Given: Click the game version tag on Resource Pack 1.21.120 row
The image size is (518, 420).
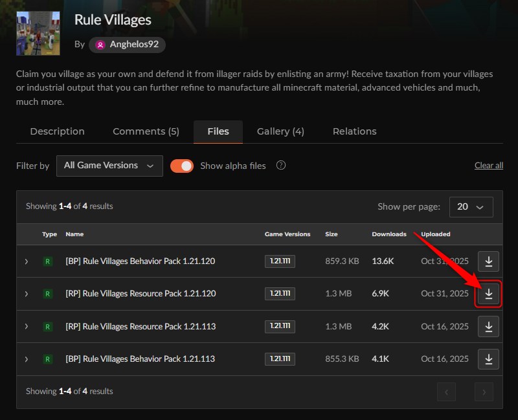Looking at the screenshot, I should (x=280, y=294).
